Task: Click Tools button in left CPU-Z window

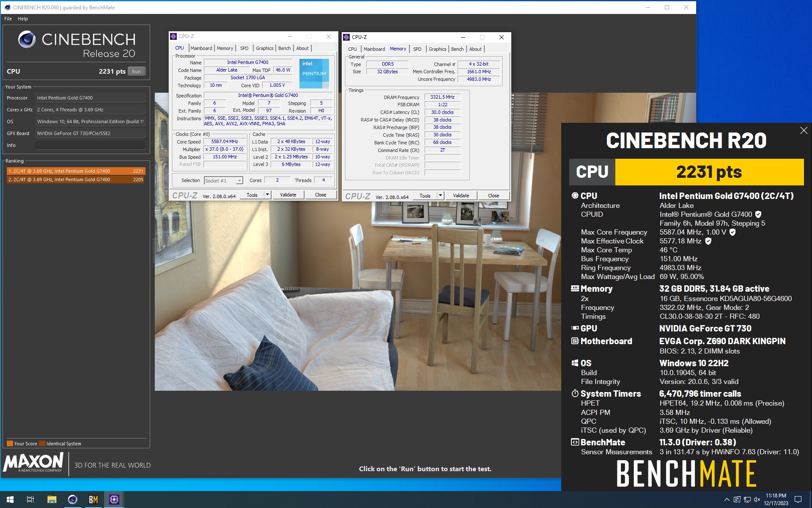Action: [252, 195]
